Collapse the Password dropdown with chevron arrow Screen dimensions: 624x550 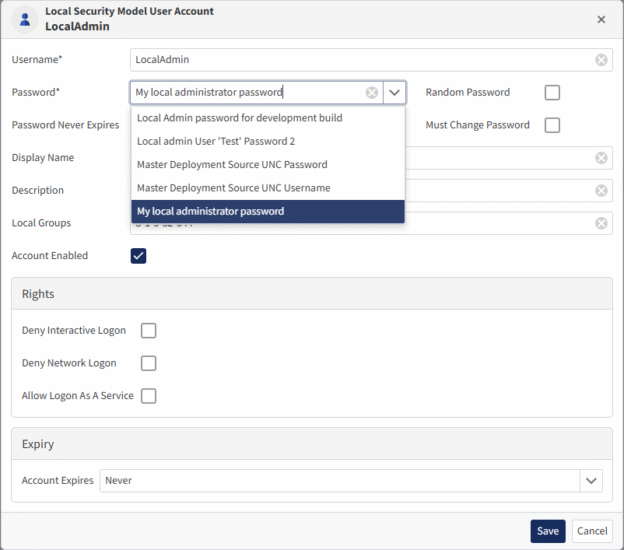click(x=394, y=93)
